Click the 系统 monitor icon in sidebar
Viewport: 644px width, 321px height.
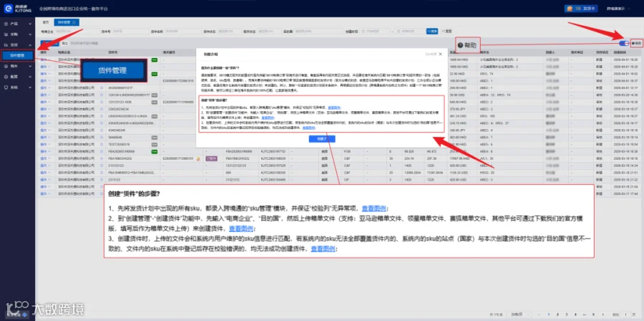(x=6, y=87)
